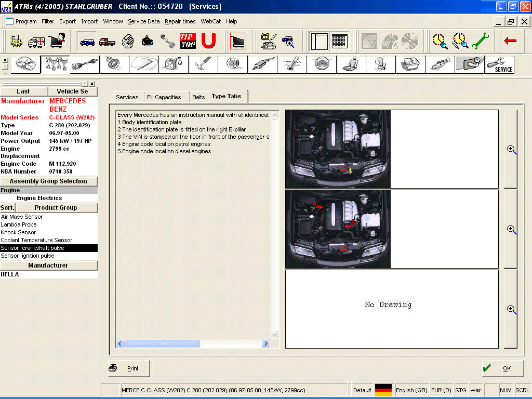Viewport: 532px width, 399px height.
Task: Select Knock Sensor in the list
Action: coord(49,232)
